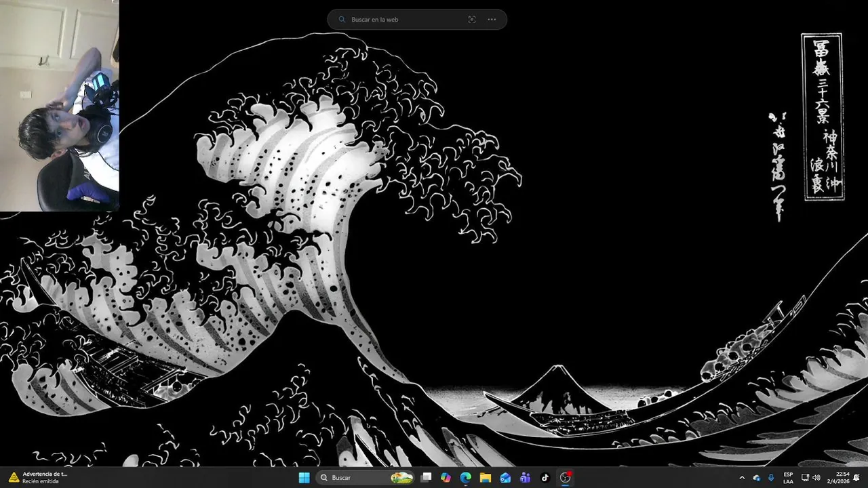This screenshot has width=868, height=488.
Task: Open the web search bar more options
Action: click(x=492, y=20)
